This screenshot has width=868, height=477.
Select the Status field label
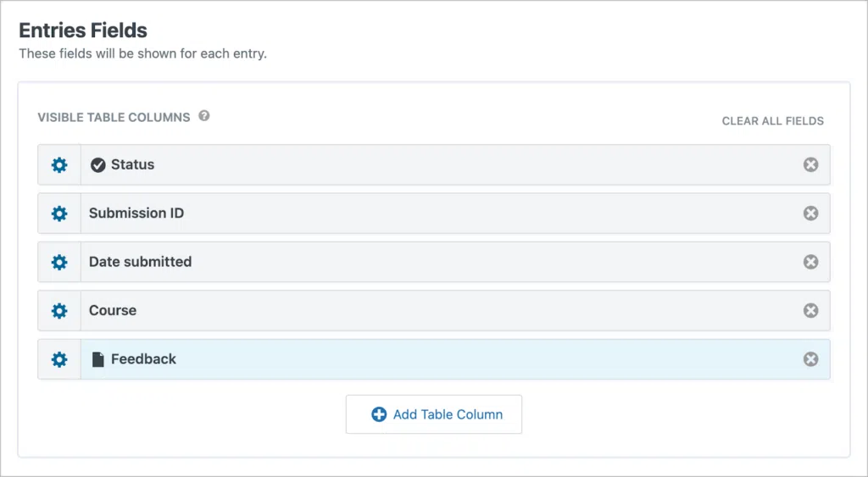click(133, 164)
